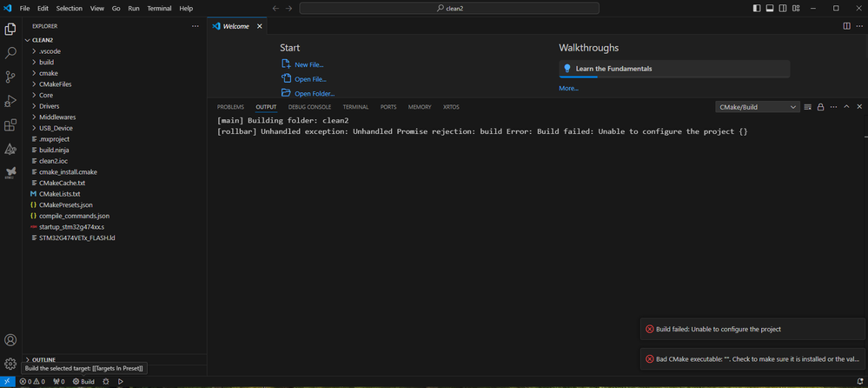Toggle the output scroll lock icon

point(821,106)
